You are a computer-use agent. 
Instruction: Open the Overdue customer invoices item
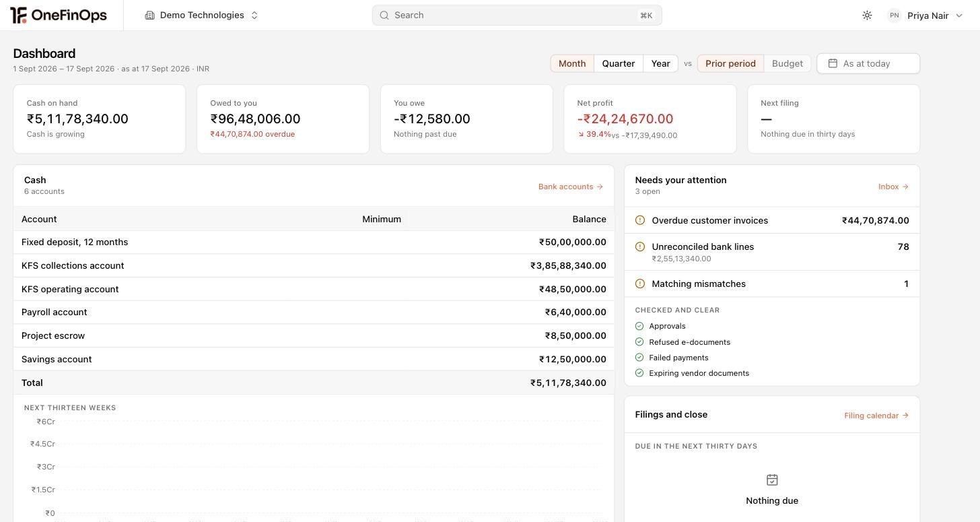[x=772, y=220]
